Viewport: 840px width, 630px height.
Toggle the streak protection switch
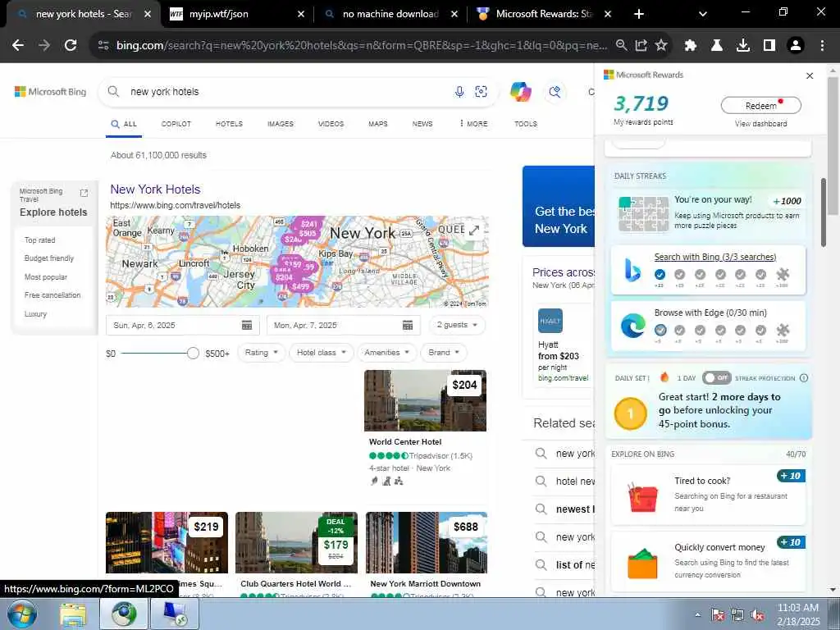(x=716, y=377)
